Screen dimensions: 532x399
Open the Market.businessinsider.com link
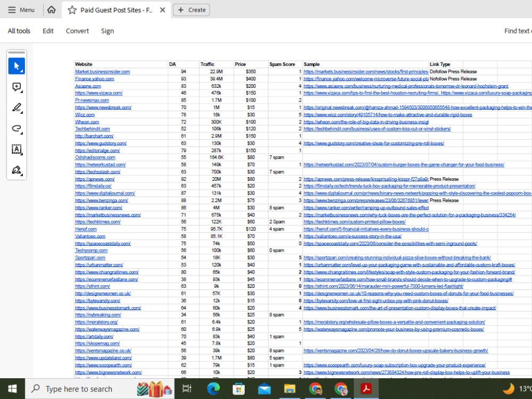[103, 72]
